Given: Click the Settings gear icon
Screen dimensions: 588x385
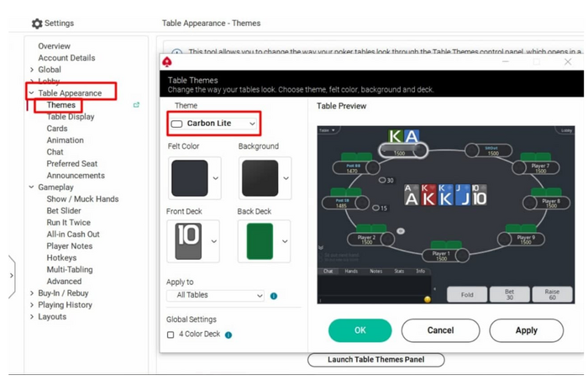Looking at the screenshot, I should pos(37,24).
